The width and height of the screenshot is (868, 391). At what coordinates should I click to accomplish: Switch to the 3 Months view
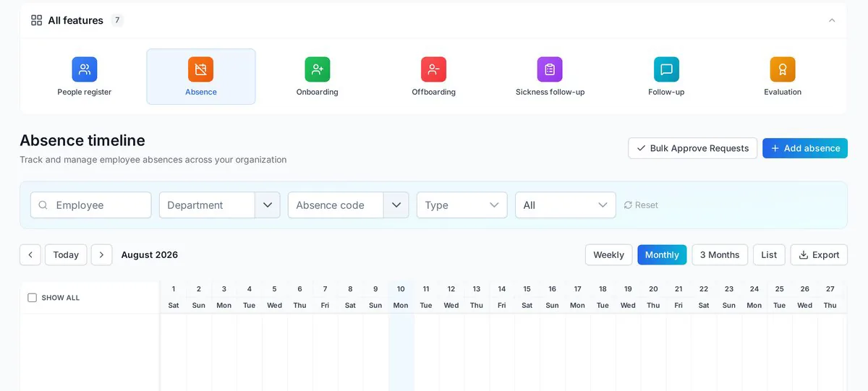pyautogui.click(x=720, y=254)
